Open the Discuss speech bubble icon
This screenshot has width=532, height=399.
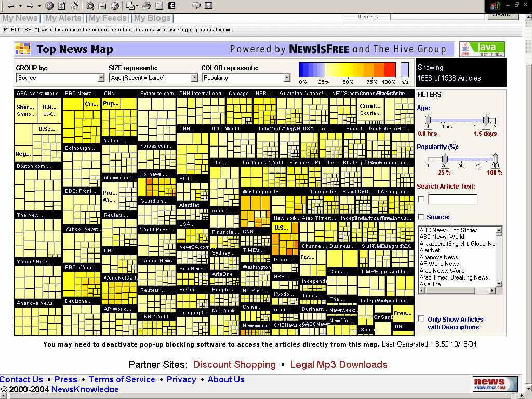point(196,5)
